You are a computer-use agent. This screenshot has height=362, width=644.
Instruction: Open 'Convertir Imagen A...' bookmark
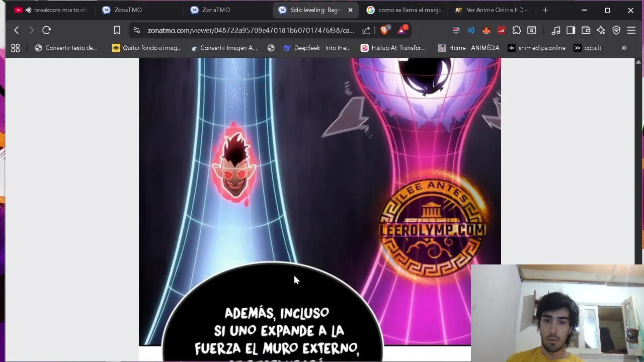[x=224, y=48]
